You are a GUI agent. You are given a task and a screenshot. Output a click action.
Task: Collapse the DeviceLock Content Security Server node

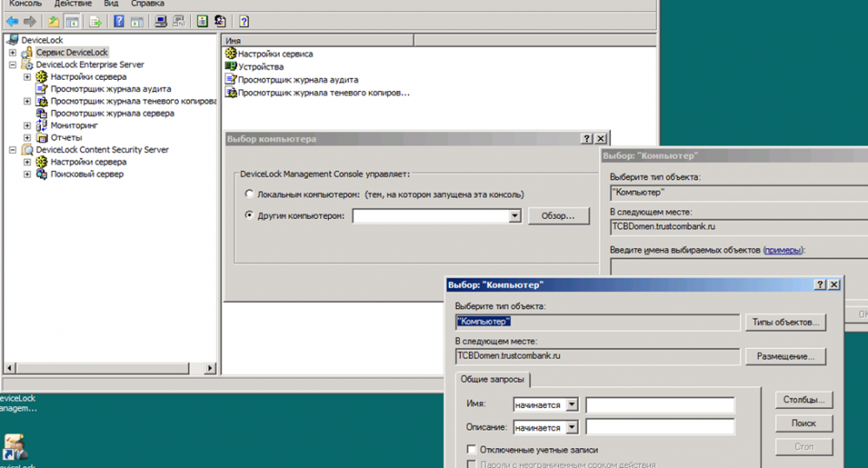[13, 150]
